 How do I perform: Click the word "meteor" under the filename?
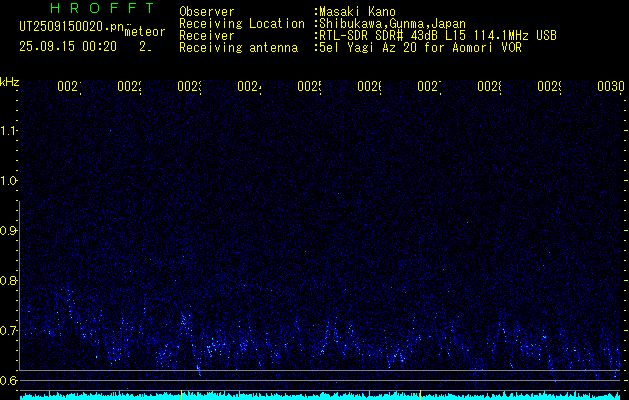[145, 32]
